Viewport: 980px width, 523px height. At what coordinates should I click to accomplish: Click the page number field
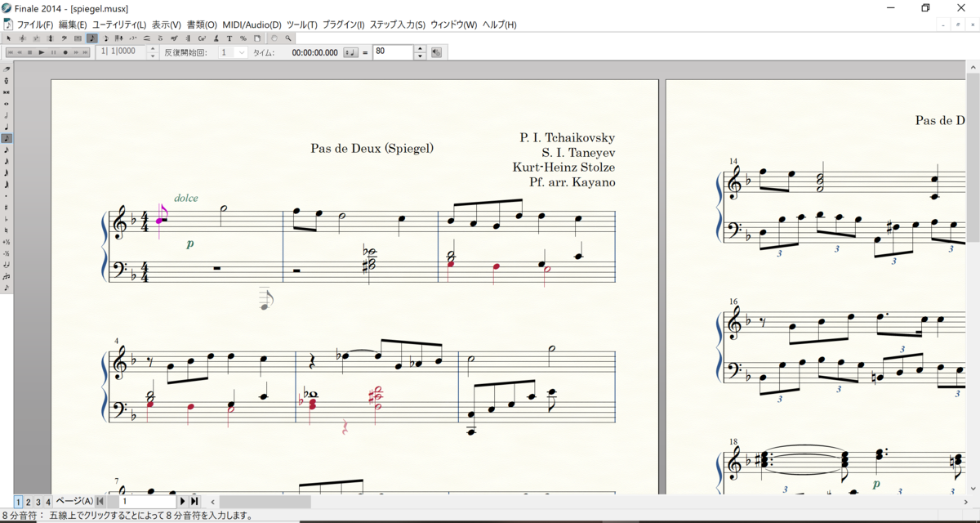coord(147,502)
